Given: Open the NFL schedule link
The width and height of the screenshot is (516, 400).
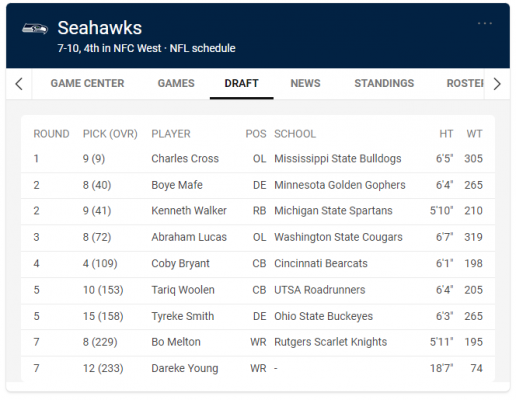Looking at the screenshot, I should click(203, 48).
